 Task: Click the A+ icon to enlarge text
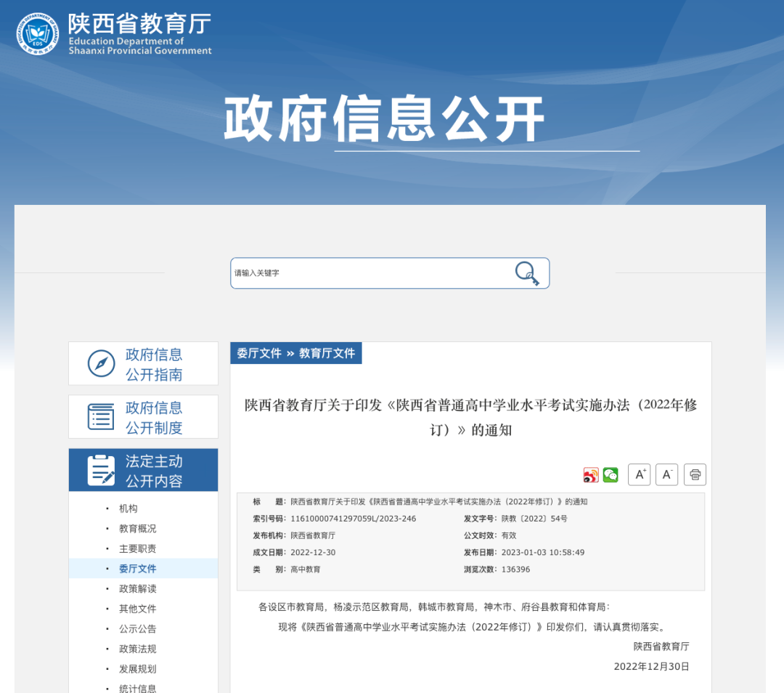point(639,474)
